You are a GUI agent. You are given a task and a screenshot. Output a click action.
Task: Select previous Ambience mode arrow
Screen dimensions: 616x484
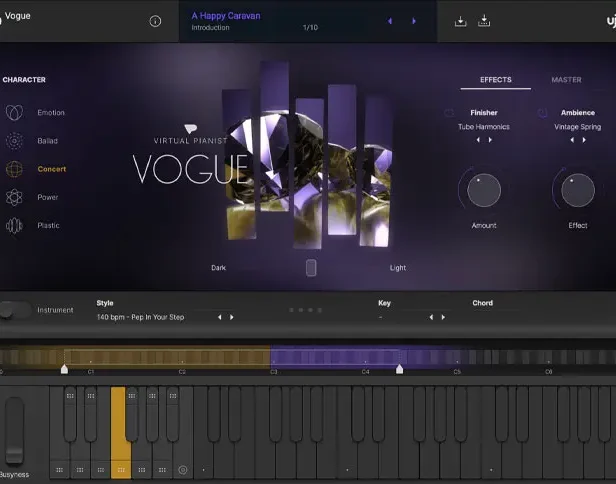(572, 140)
